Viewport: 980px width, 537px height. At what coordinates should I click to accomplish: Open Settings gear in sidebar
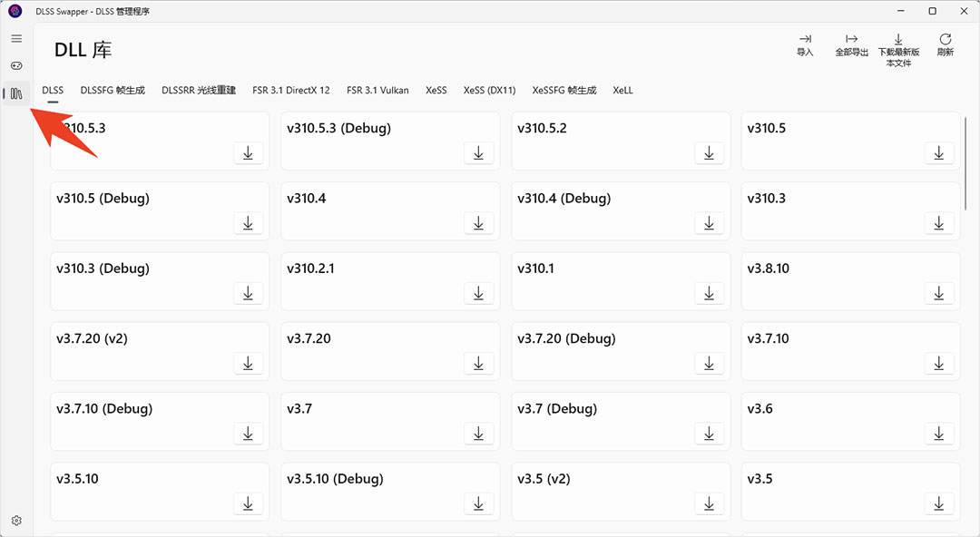pyautogui.click(x=16, y=521)
